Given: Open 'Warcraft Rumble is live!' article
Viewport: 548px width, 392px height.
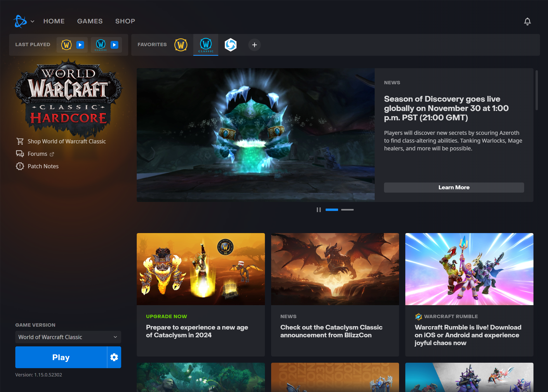Looking at the screenshot, I should [468, 335].
